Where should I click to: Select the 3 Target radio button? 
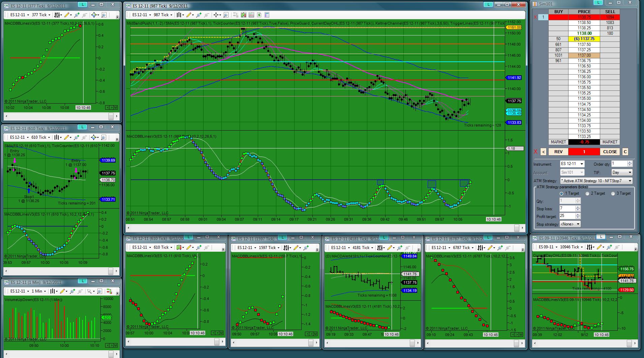click(x=613, y=194)
